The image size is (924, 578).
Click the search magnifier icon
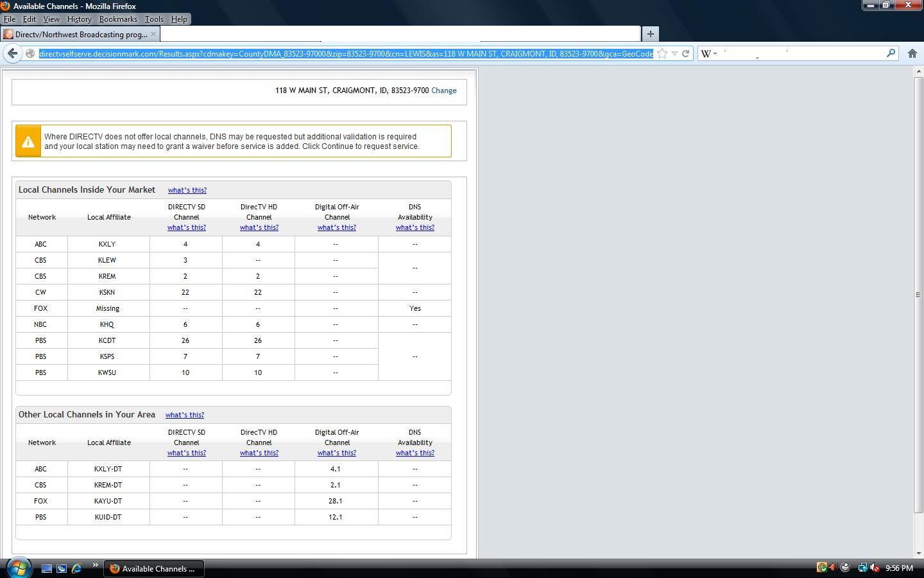[891, 53]
